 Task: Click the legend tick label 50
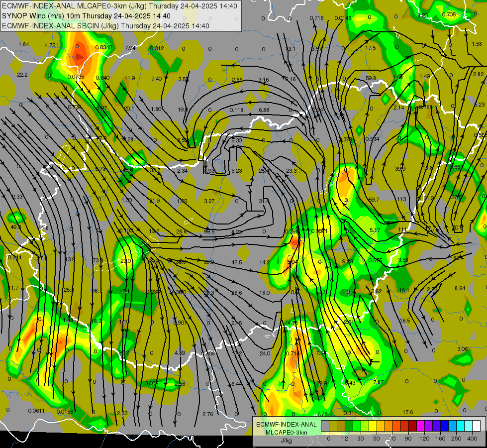point(377,439)
